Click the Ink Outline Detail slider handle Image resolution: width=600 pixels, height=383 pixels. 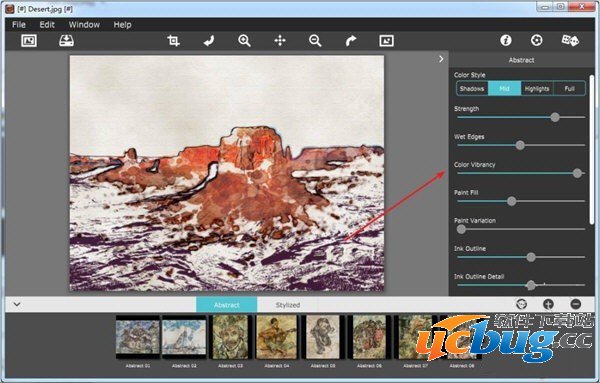coord(531,285)
